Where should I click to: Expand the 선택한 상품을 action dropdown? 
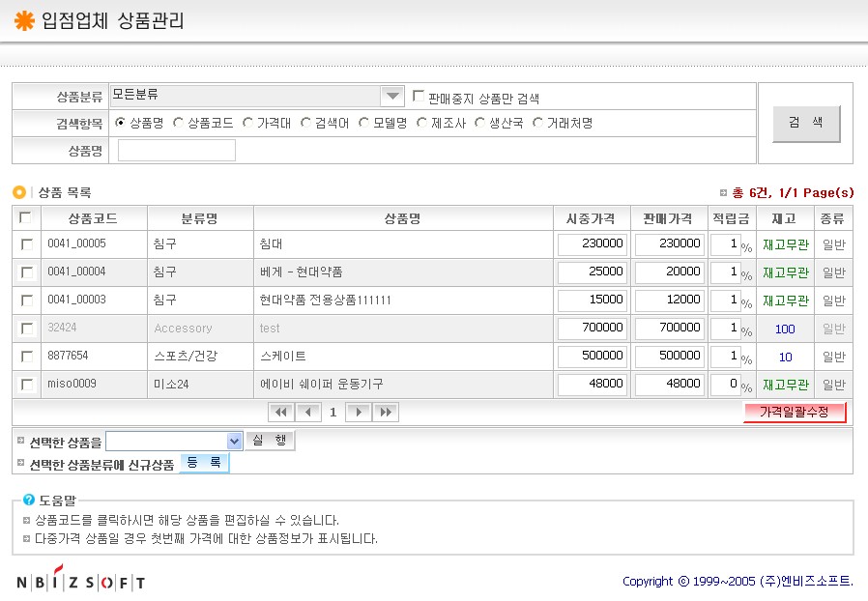click(233, 441)
